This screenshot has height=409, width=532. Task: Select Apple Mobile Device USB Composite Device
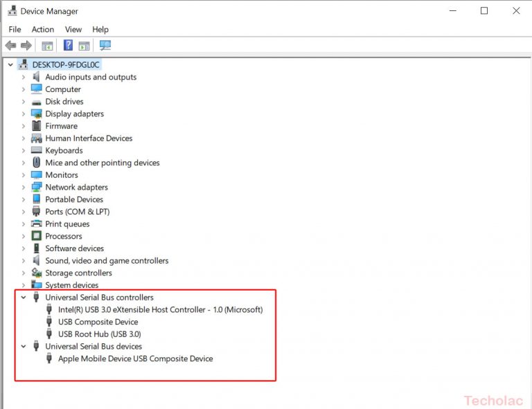pyautogui.click(x=135, y=358)
